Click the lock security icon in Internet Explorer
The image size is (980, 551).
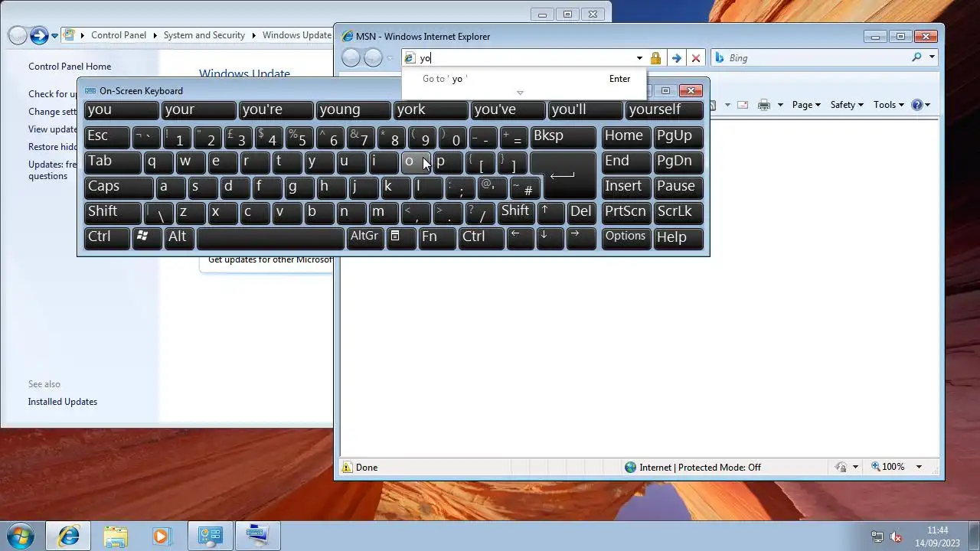pyautogui.click(x=655, y=58)
